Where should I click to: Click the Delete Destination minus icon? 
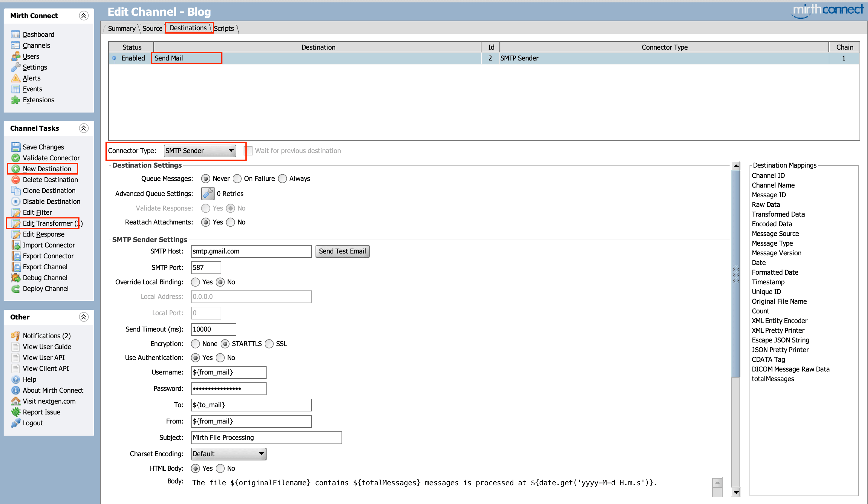point(15,180)
